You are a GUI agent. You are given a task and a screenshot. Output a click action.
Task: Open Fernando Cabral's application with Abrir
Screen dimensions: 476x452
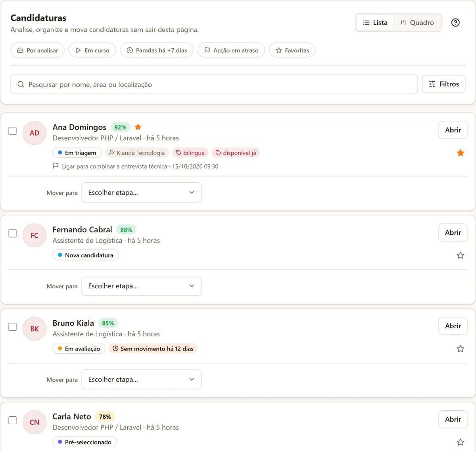tap(453, 232)
